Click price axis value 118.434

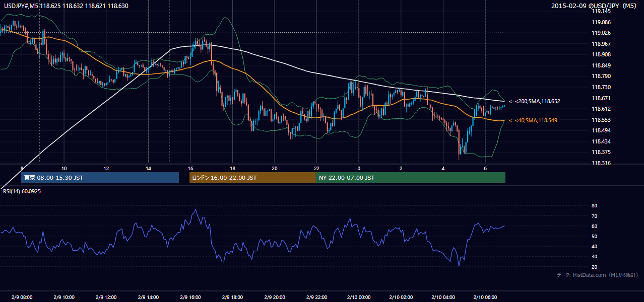coord(601,141)
